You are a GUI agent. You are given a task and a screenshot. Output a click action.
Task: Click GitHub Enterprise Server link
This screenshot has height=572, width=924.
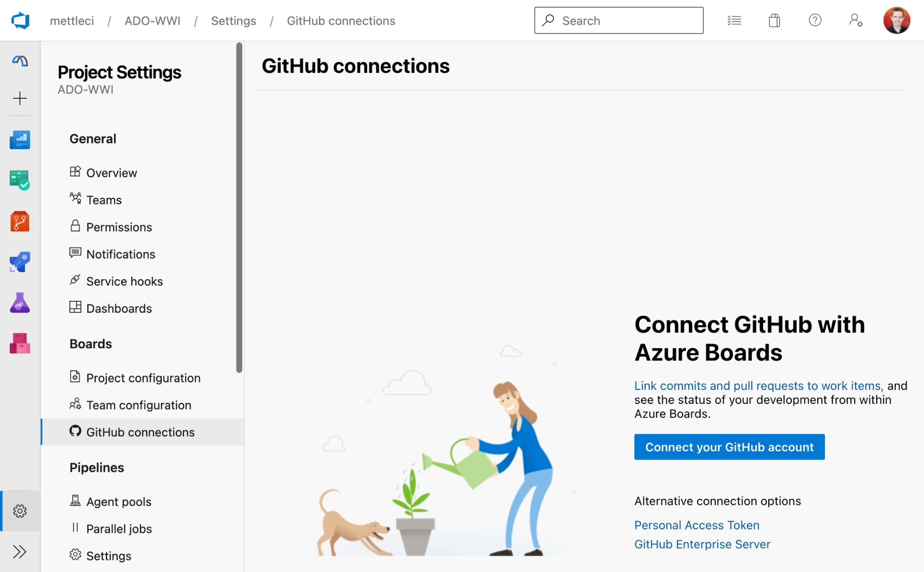(702, 544)
